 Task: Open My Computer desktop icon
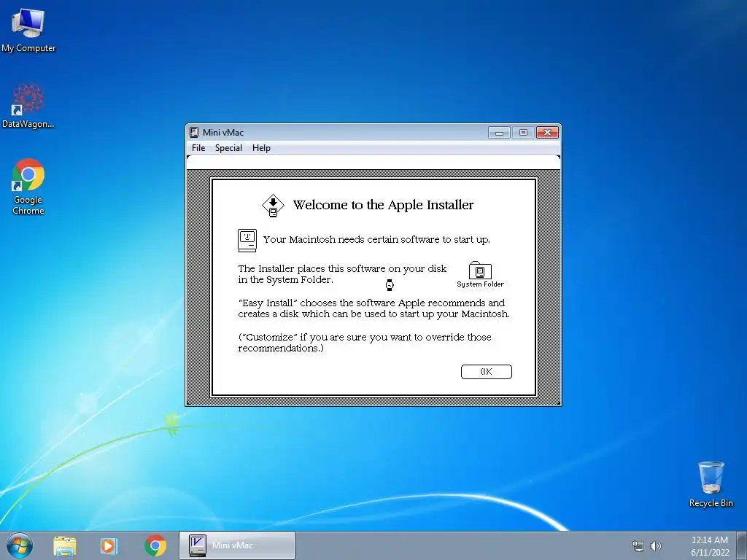(x=28, y=29)
